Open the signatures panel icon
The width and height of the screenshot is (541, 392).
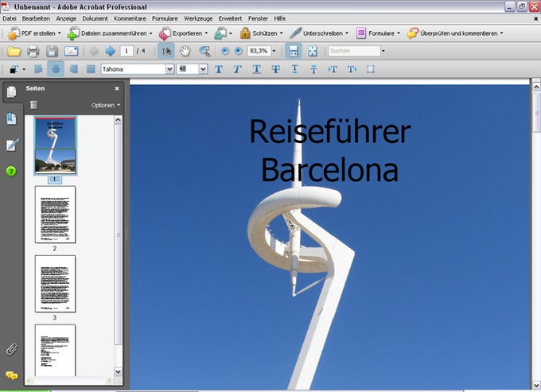(11, 145)
